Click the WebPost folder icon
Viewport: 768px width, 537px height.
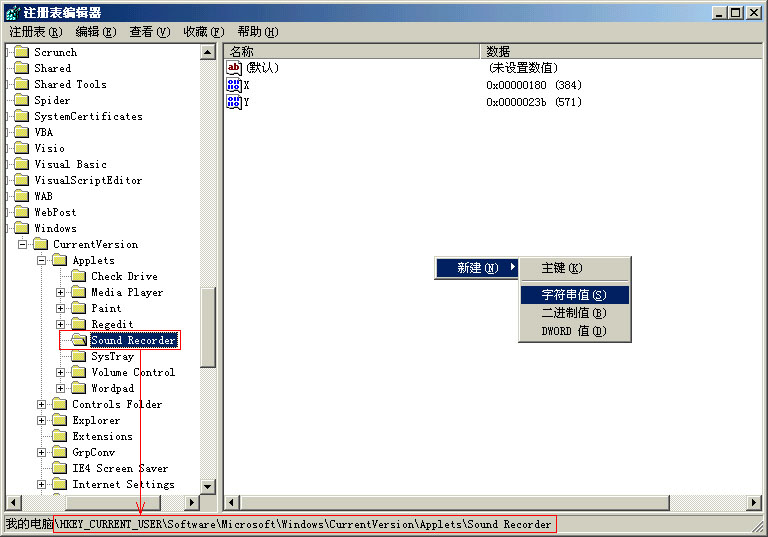pyautogui.click(x=22, y=212)
